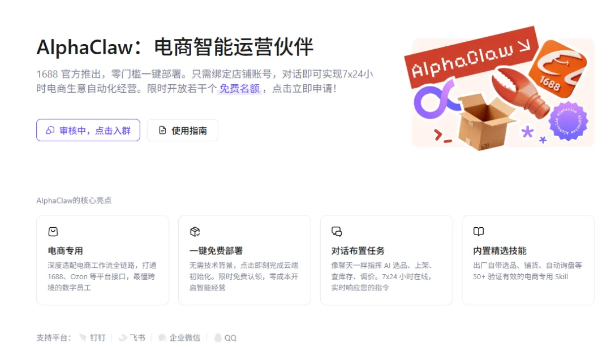This screenshot has height=364, width=611.
Task: Open the 使用指南 guide button
Action: (182, 130)
